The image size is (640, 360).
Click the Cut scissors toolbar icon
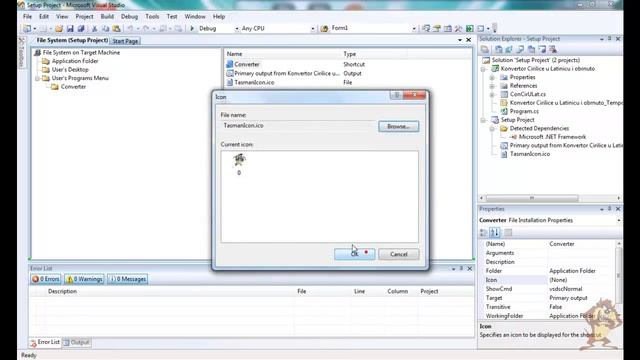tap(94, 29)
